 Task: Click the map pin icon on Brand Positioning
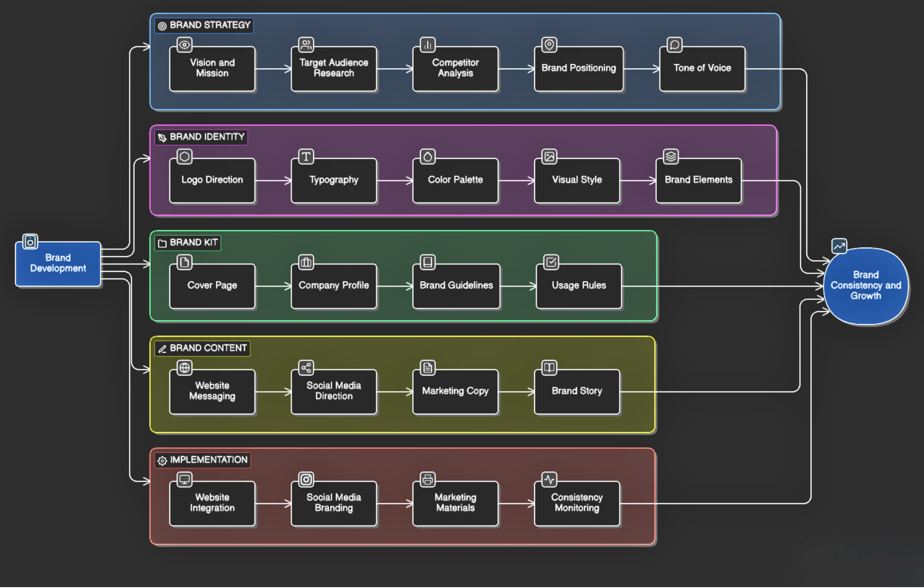[x=549, y=45]
